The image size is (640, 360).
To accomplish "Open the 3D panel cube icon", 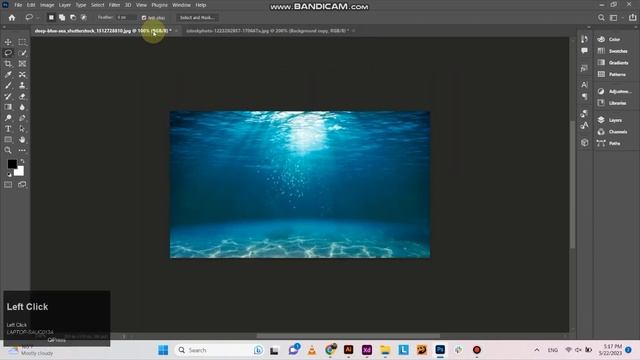I will click(x=584, y=142).
